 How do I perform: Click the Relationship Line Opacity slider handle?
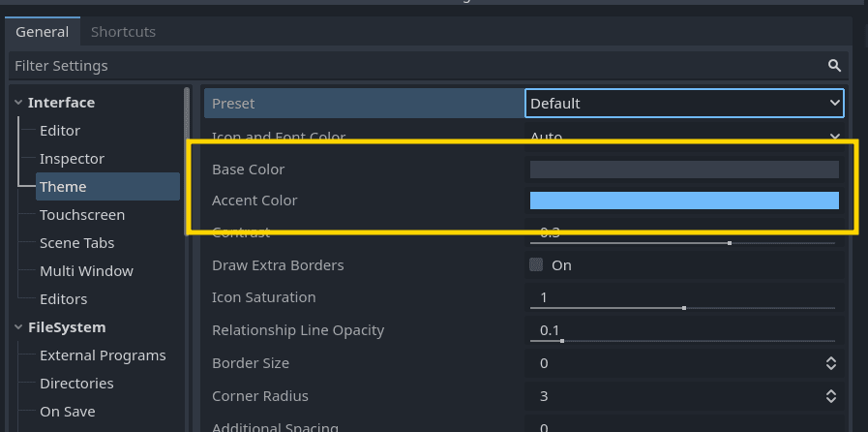[x=562, y=341]
